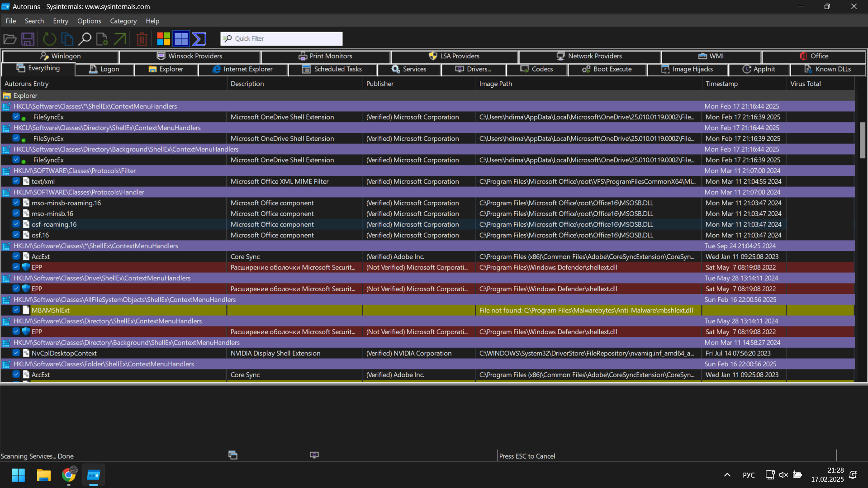Open Google Chrome from the taskbar
The width and height of the screenshot is (868, 488).
click(x=69, y=475)
